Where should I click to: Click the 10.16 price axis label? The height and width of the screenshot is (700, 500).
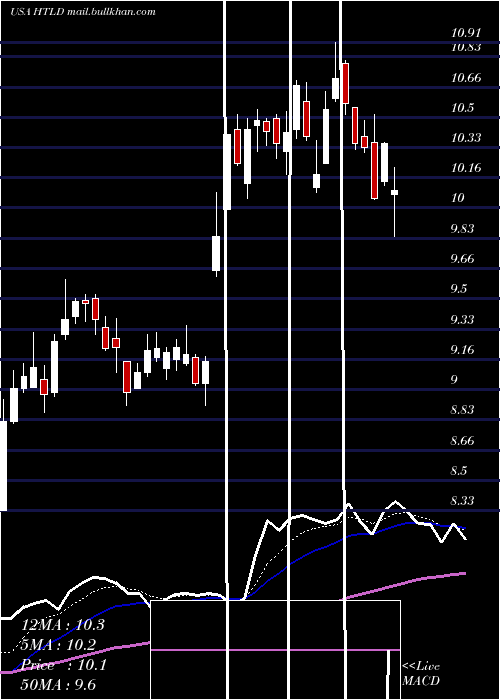466,168
